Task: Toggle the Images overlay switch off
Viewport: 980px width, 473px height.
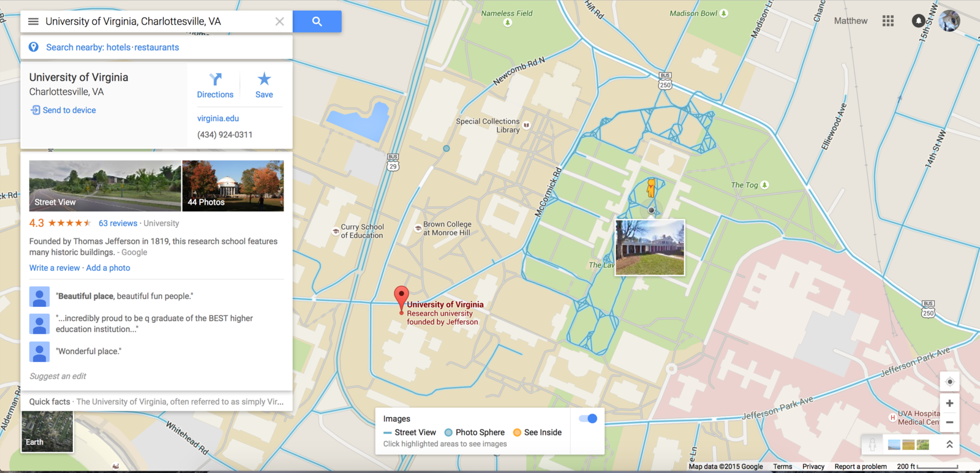Action: tap(588, 418)
